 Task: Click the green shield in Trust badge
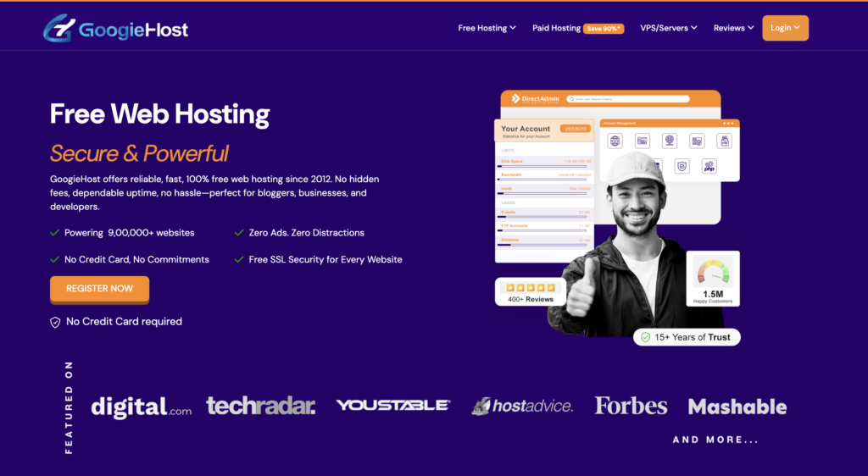(645, 337)
